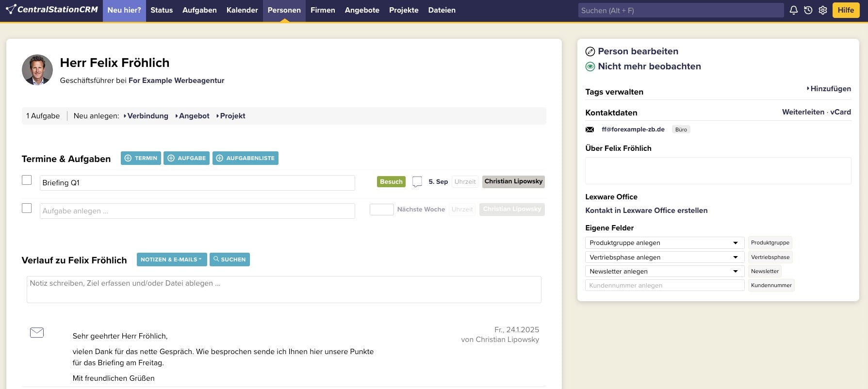This screenshot has width=868, height=389.
Task: Click the 1 Aufgabe counter
Action: click(43, 116)
